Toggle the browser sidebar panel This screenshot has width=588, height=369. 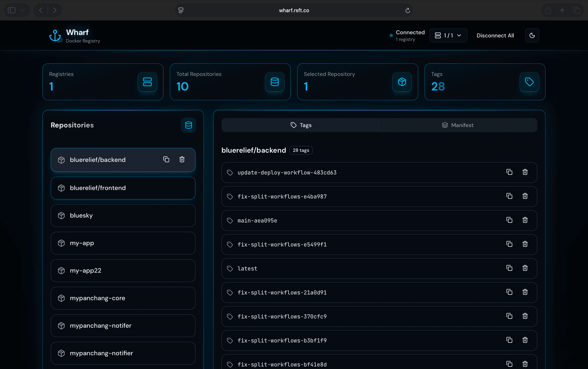12,10
